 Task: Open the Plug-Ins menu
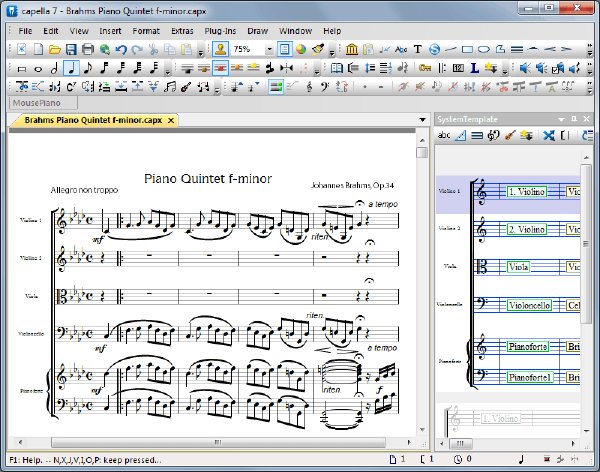220,31
